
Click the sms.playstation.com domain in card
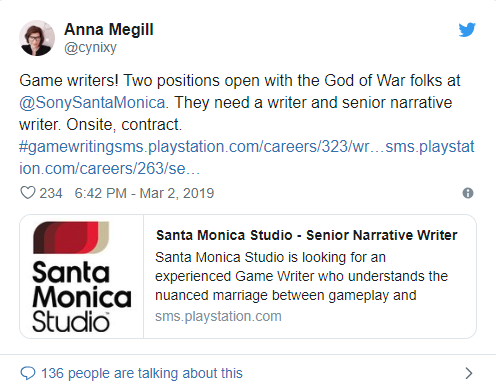[x=218, y=316]
